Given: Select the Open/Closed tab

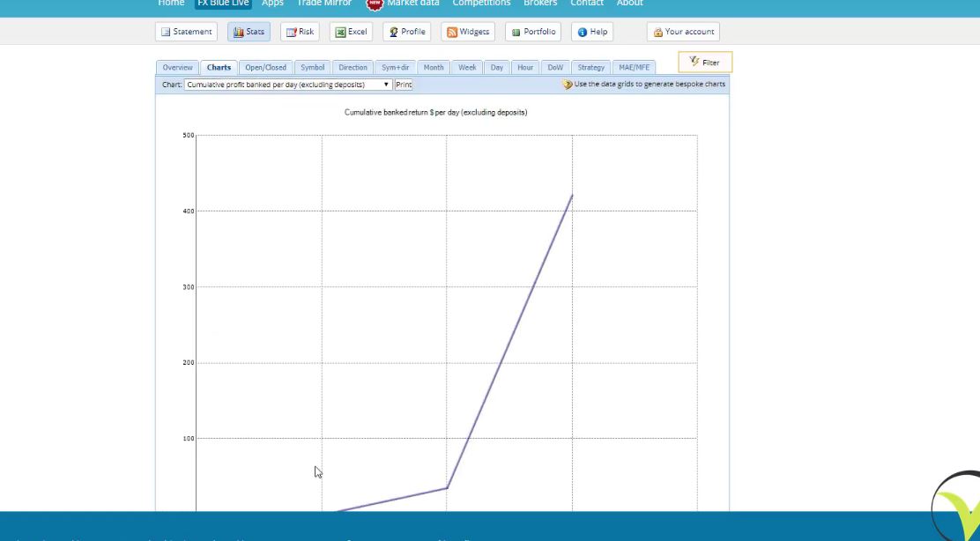Looking at the screenshot, I should (x=265, y=68).
